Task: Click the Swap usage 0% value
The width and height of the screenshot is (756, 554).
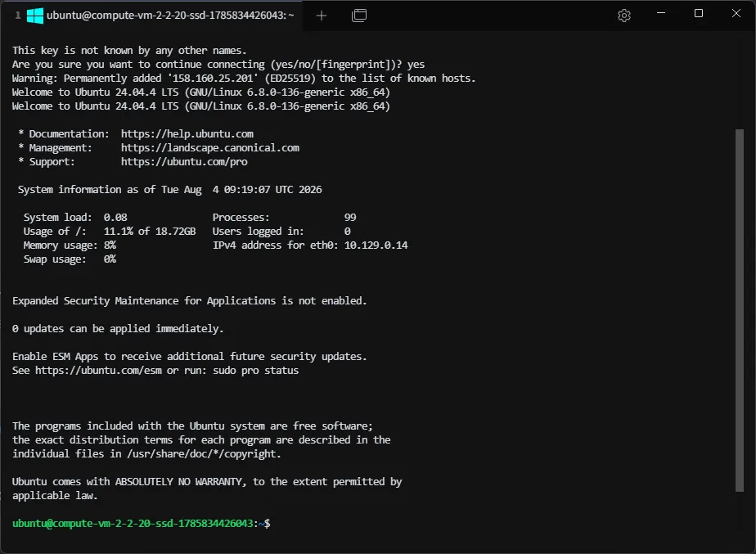Action: click(110, 259)
